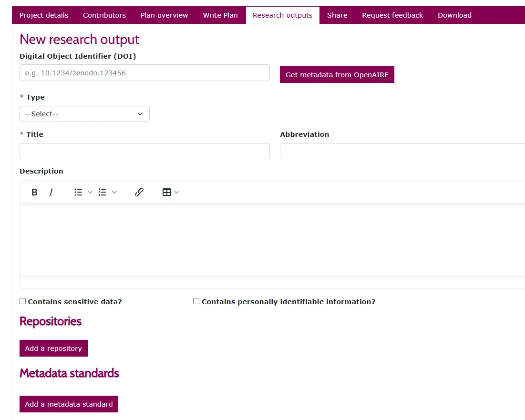
Task: Check Contains sensitive data checkbox
Action: [23, 301]
